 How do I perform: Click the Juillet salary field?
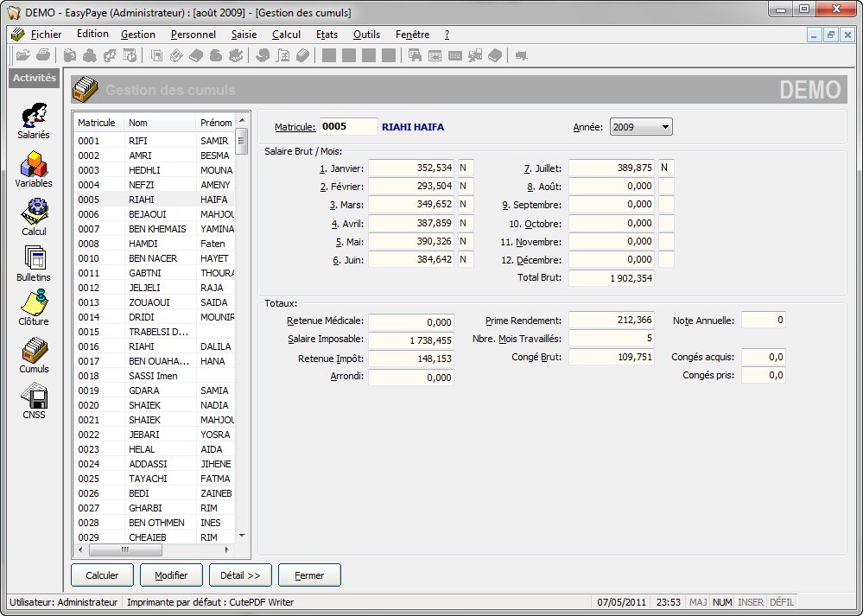(x=612, y=168)
